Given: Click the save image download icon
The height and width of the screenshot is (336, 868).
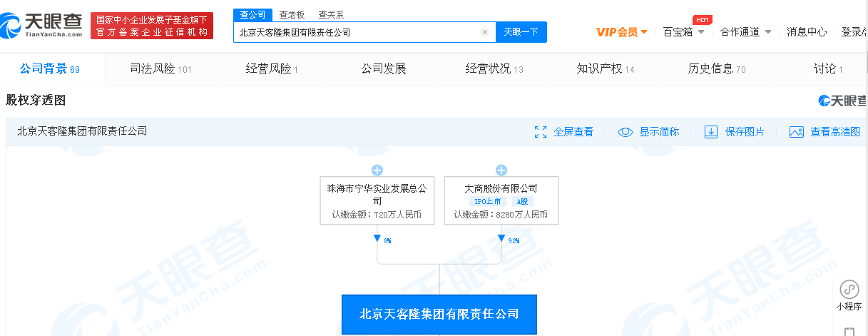Looking at the screenshot, I should pyautogui.click(x=711, y=132).
